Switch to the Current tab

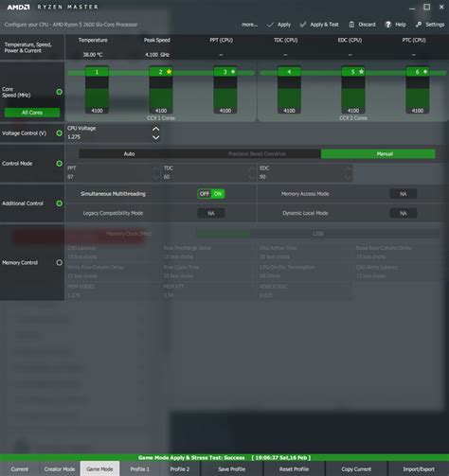pyautogui.click(x=20, y=469)
